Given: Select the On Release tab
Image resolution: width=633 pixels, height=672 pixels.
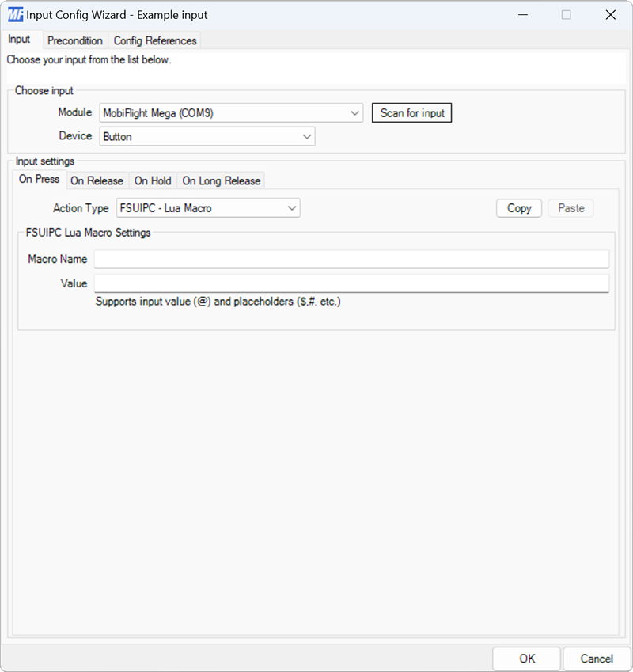Looking at the screenshot, I should (97, 180).
